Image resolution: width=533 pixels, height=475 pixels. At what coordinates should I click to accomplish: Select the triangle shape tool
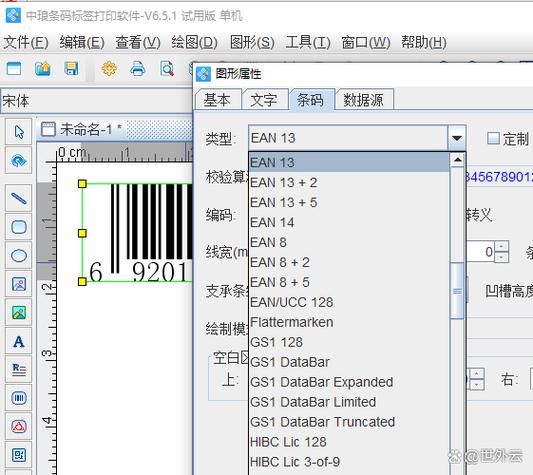pyautogui.click(x=19, y=426)
